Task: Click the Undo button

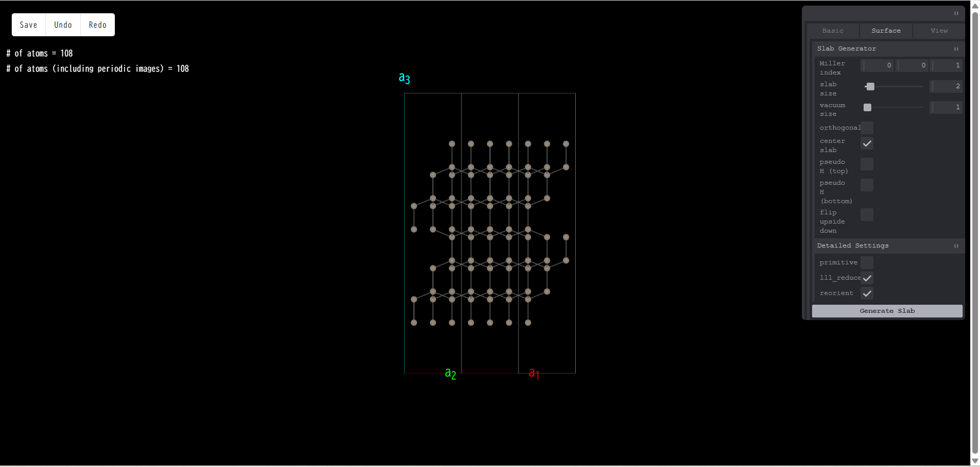Action: tap(63, 24)
